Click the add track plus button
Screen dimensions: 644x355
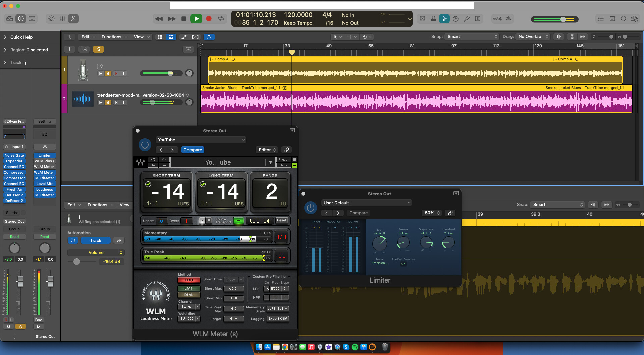point(69,49)
